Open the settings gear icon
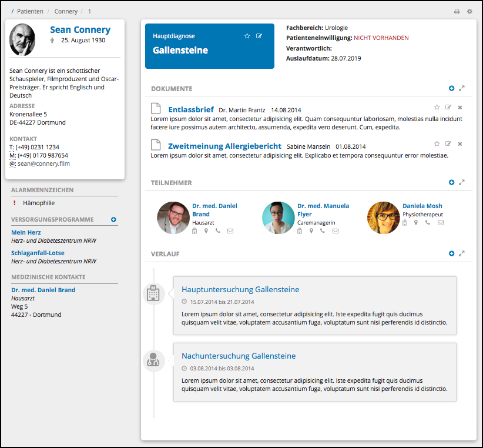The image size is (483, 448). click(x=469, y=11)
